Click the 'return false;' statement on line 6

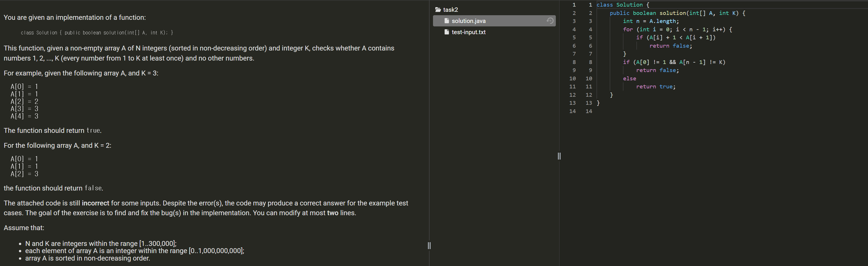(x=671, y=46)
